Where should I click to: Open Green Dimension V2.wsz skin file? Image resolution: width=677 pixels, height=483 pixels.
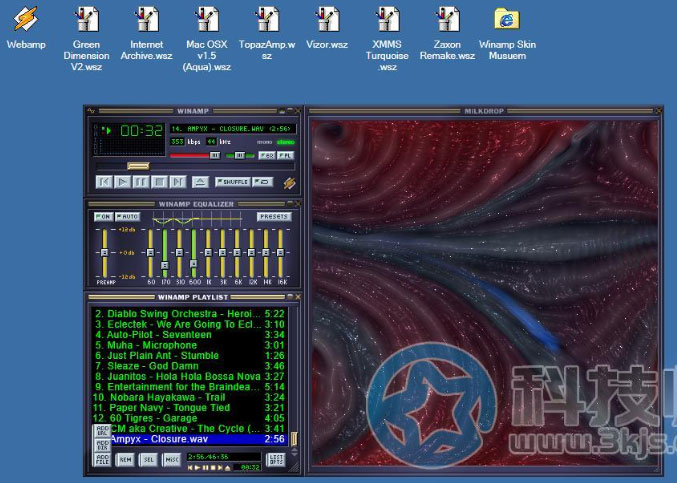tap(86, 38)
